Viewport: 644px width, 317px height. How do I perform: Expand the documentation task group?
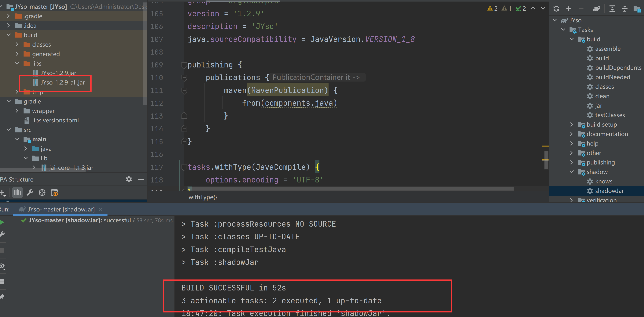coord(572,134)
